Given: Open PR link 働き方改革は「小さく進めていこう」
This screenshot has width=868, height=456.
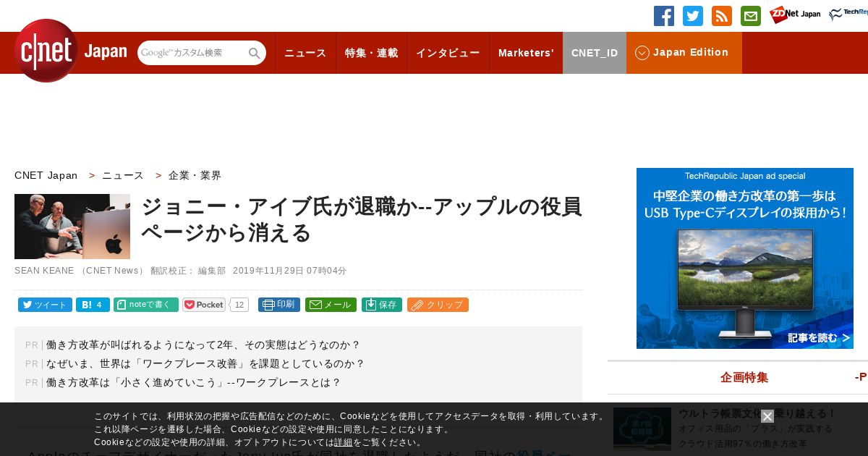Looking at the screenshot, I should 194,382.
